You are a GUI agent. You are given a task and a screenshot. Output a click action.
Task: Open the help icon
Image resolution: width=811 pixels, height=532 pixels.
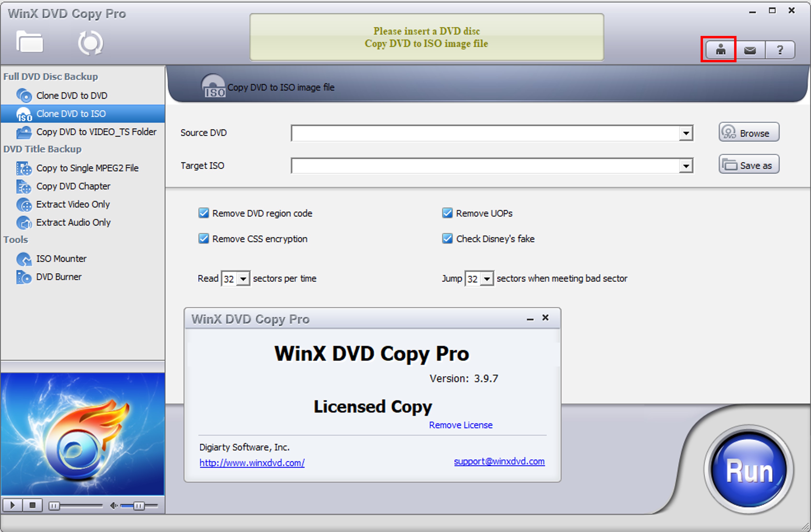coord(780,50)
